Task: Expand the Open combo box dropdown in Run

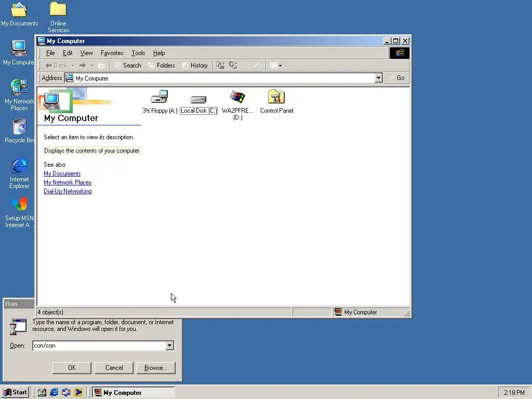Action: [x=170, y=345]
